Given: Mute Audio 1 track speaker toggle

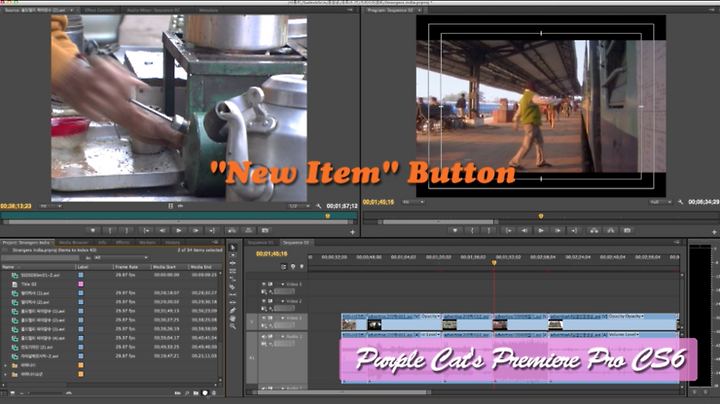Looking at the screenshot, I should tap(264, 337).
